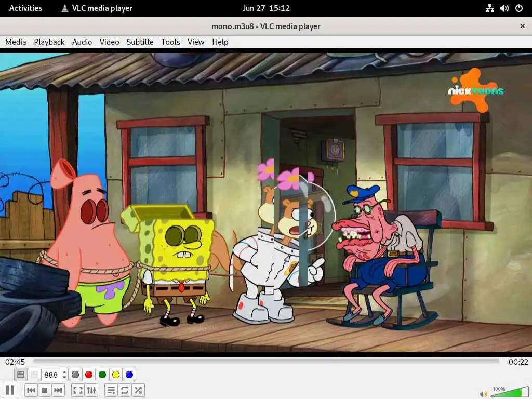The image size is (532, 399).
Task: Open the Playback menu
Action: click(49, 42)
